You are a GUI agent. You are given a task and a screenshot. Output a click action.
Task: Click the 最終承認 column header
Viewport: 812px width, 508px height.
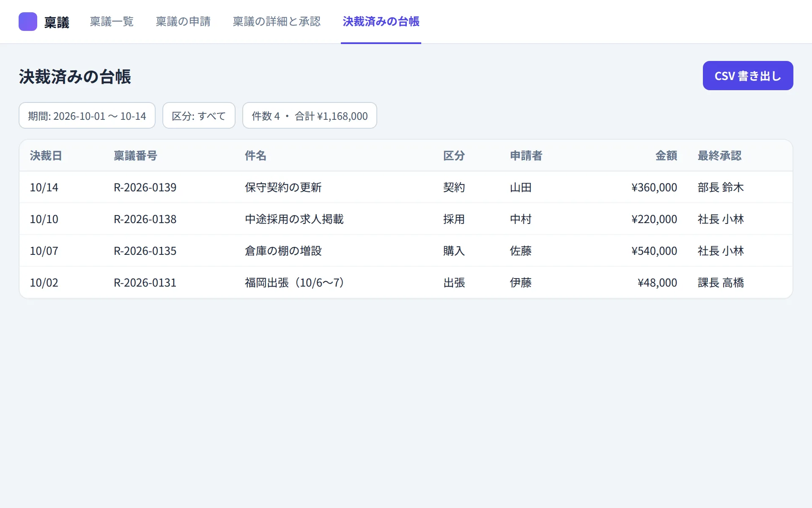point(719,156)
